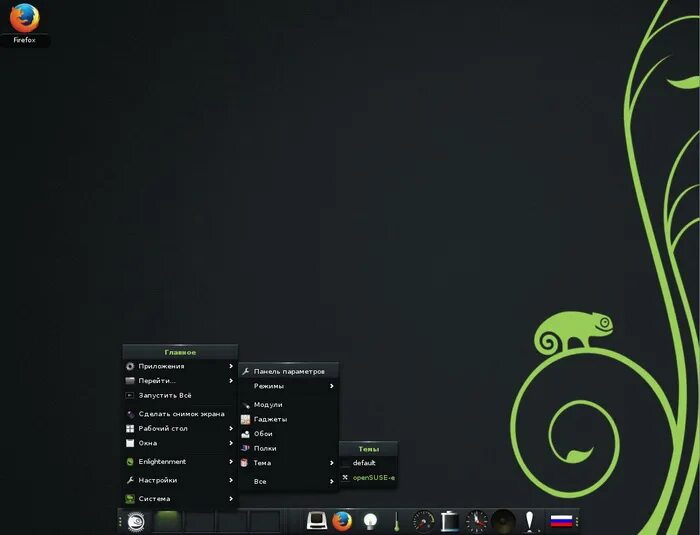
Task: Switch to the fourth virtual desktop in pager
Action: coord(264,521)
